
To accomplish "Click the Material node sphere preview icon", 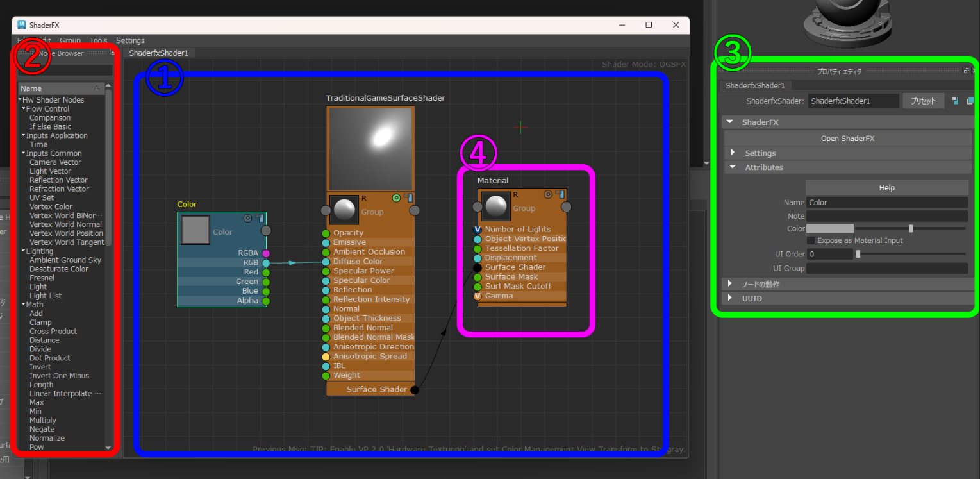I will [x=495, y=206].
